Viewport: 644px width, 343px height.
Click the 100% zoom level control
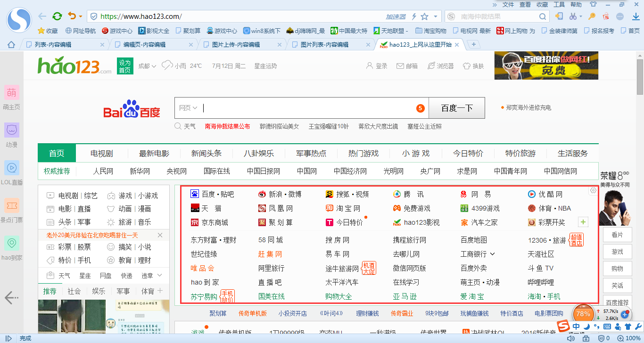628,338
